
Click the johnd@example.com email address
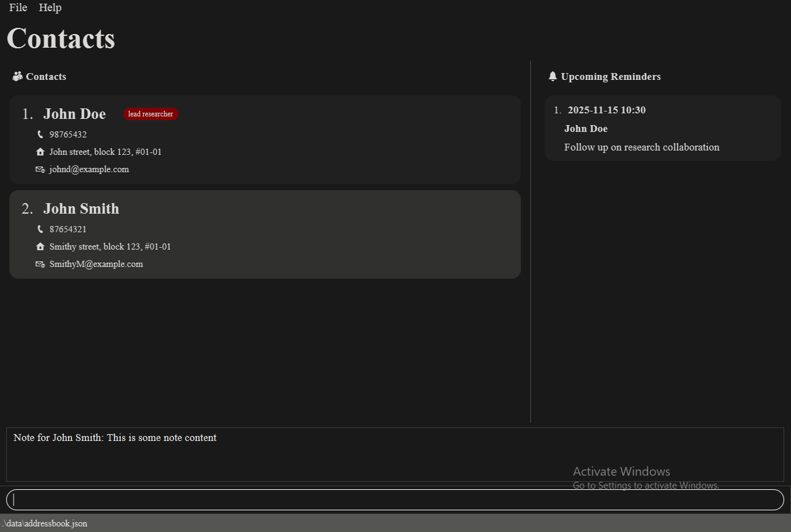pyautogui.click(x=89, y=169)
